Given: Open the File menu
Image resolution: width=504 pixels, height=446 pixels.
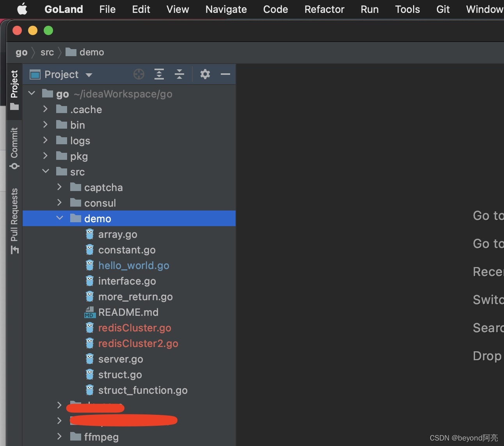Looking at the screenshot, I should point(107,9).
